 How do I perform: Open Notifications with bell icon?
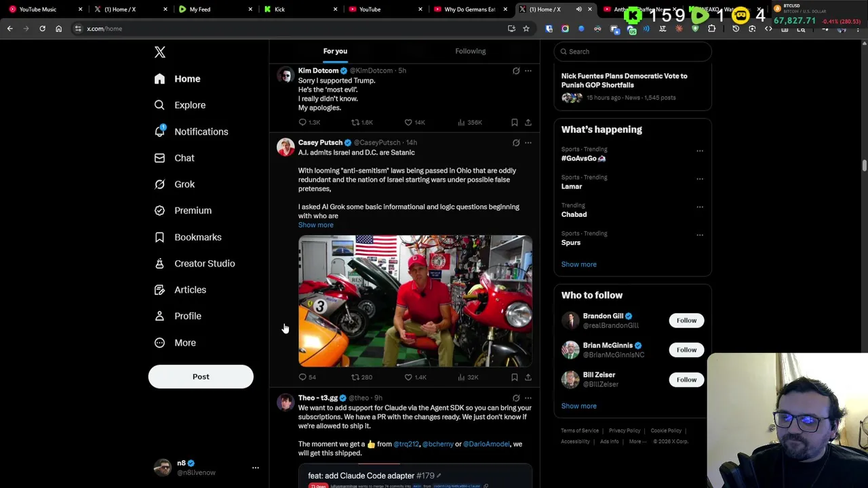point(191,131)
